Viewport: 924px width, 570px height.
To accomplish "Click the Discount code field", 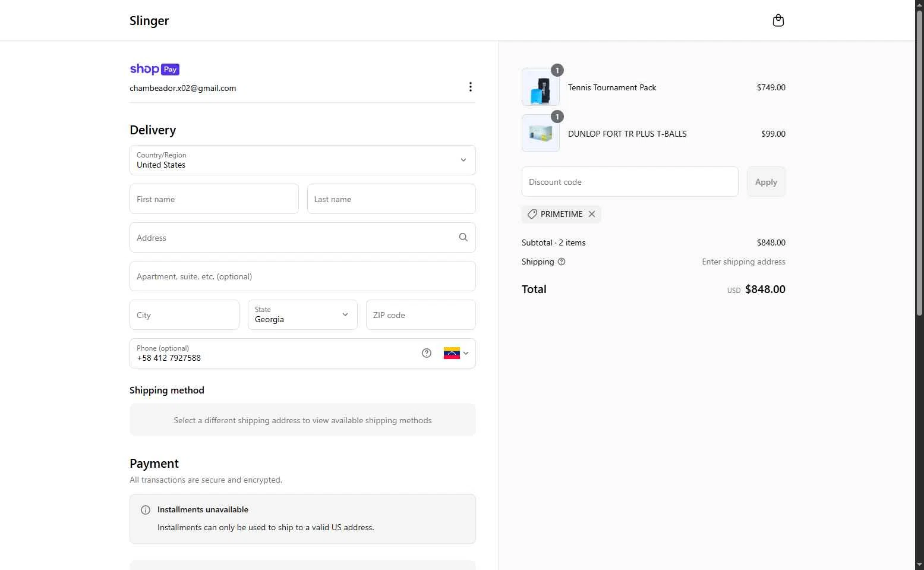I will point(630,181).
